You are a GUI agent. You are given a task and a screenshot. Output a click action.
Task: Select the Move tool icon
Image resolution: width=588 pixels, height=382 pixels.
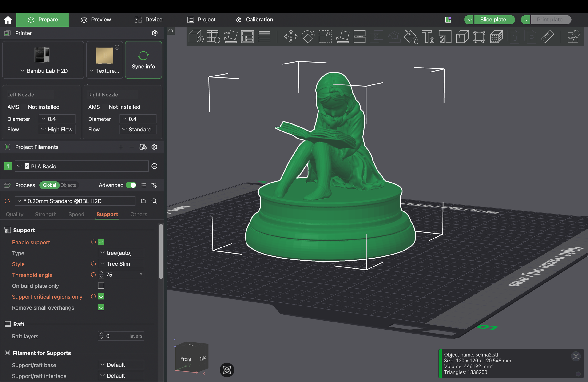tap(291, 36)
